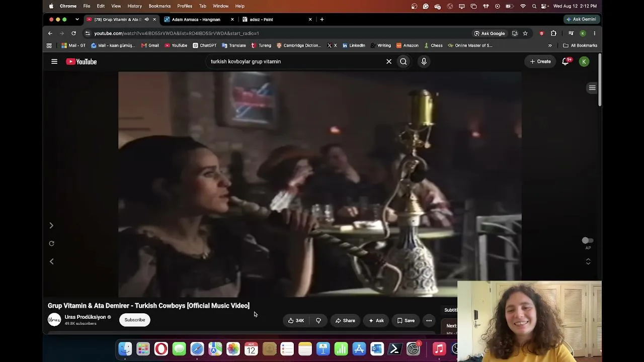Open the playlist queue panel icon

(x=592, y=87)
